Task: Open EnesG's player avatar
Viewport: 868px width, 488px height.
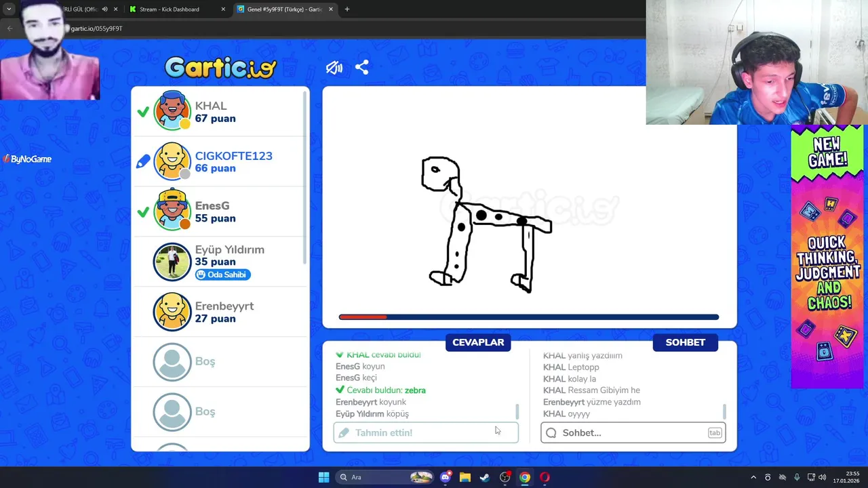Action: [172, 211]
